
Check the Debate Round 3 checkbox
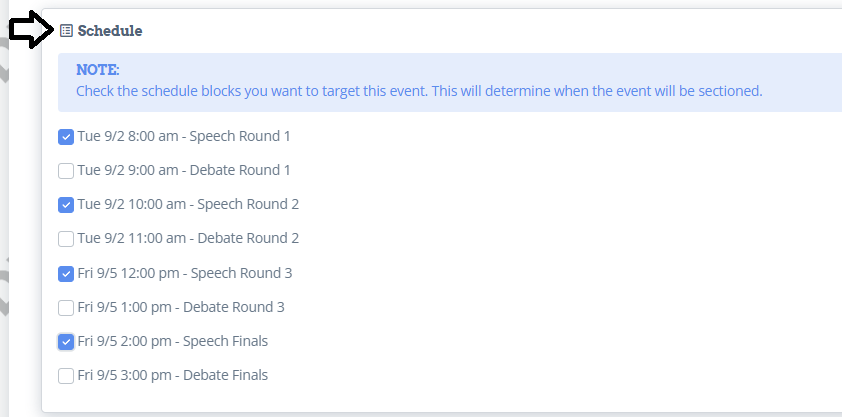tap(66, 308)
